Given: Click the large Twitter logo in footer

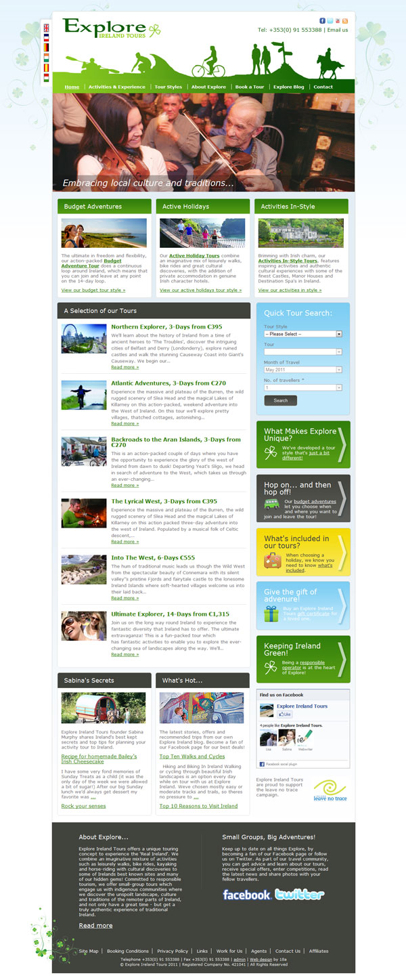Looking at the screenshot, I should [300, 895].
